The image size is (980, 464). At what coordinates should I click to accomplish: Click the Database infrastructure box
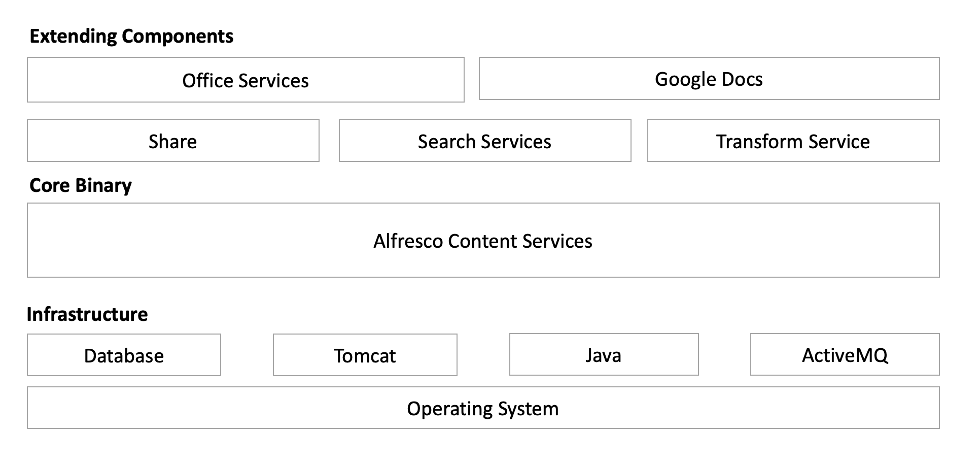pos(124,355)
